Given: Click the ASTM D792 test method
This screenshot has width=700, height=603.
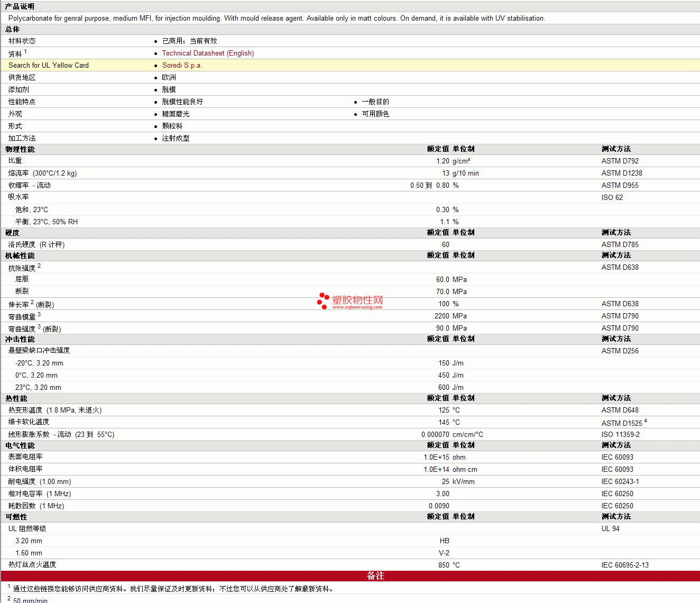Looking at the screenshot, I should pos(620,161).
